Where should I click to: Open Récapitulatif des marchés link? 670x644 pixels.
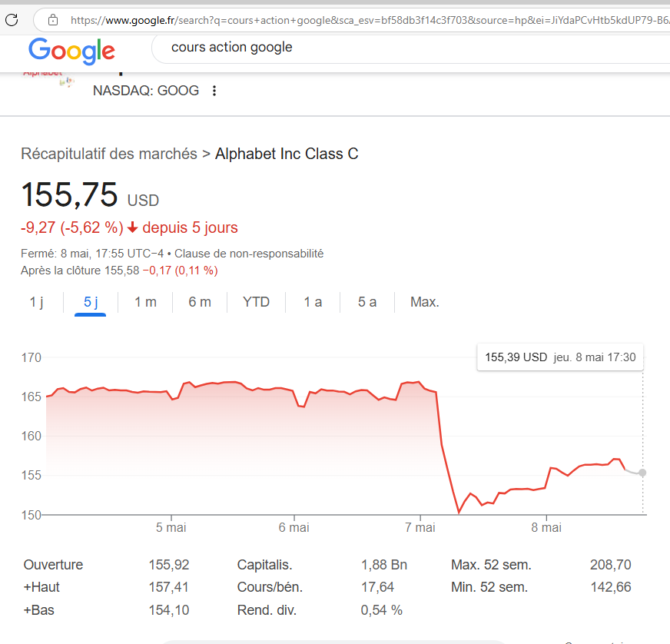tap(109, 154)
